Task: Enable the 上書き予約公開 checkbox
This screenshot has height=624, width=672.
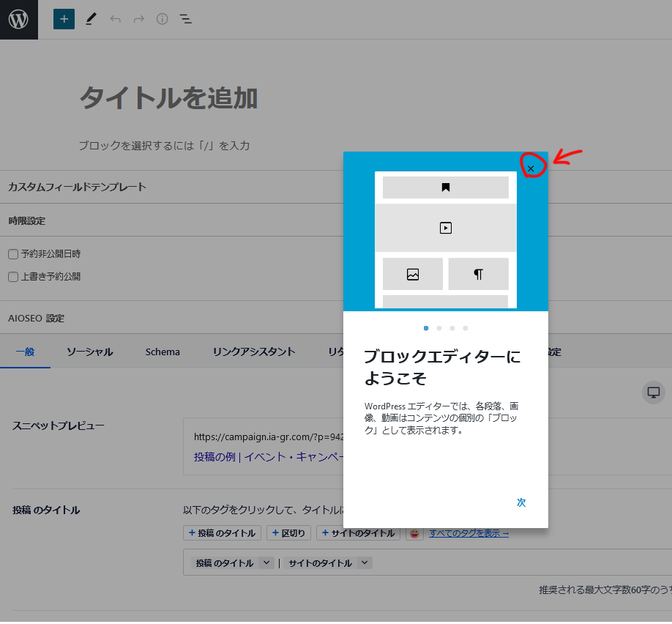Action: click(x=13, y=277)
